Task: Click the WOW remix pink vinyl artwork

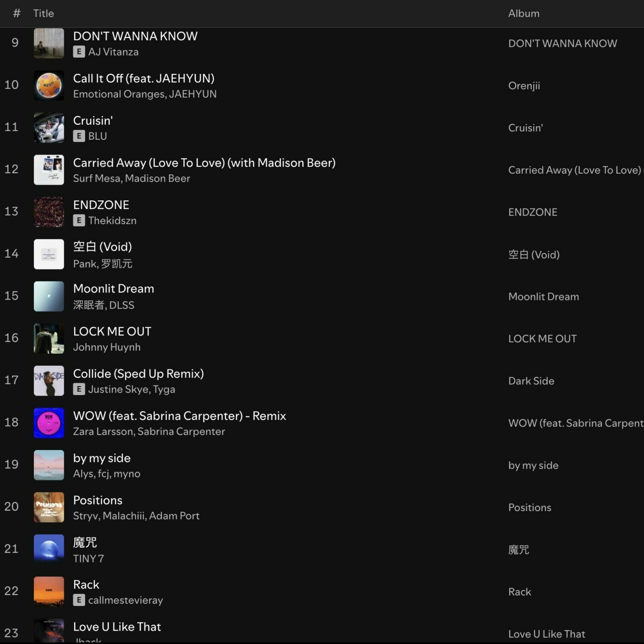Action: click(x=49, y=423)
